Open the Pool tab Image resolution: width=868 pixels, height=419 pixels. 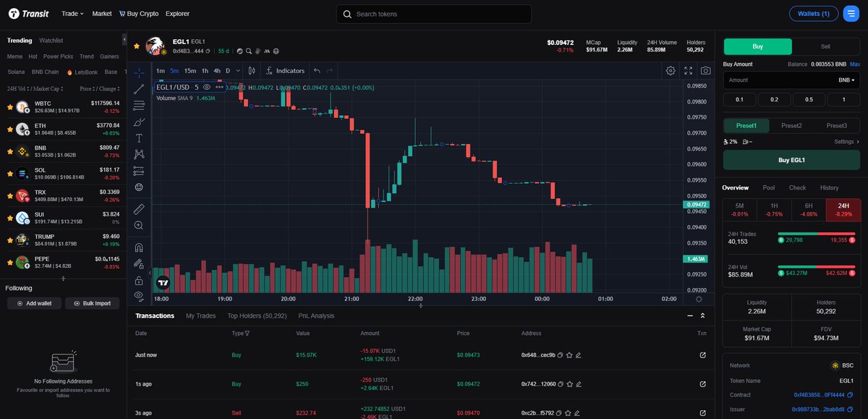pyautogui.click(x=768, y=187)
